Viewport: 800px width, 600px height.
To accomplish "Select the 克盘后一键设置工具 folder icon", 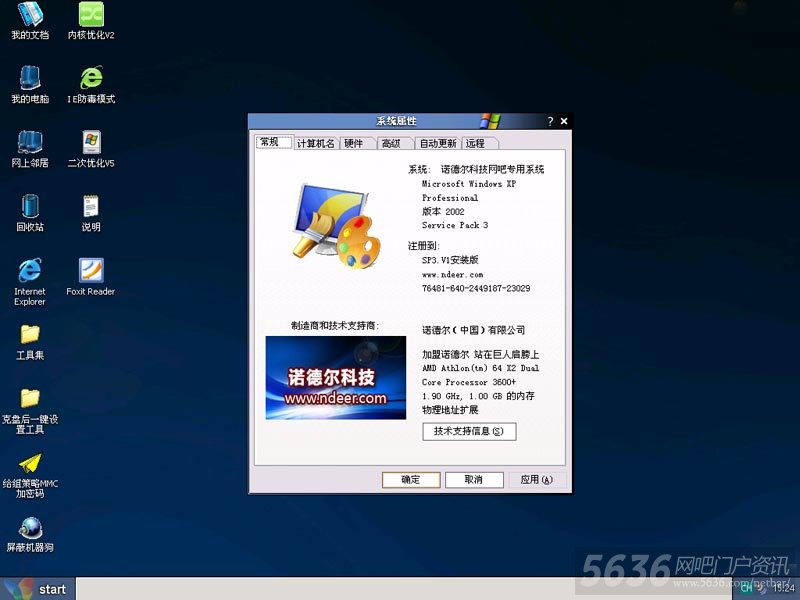I will pyautogui.click(x=30, y=411).
